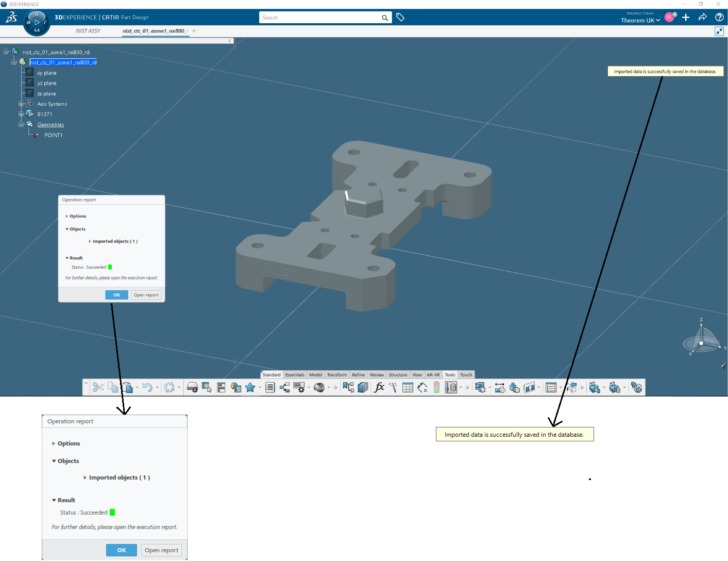Click the Geometries tree label

point(50,125)
